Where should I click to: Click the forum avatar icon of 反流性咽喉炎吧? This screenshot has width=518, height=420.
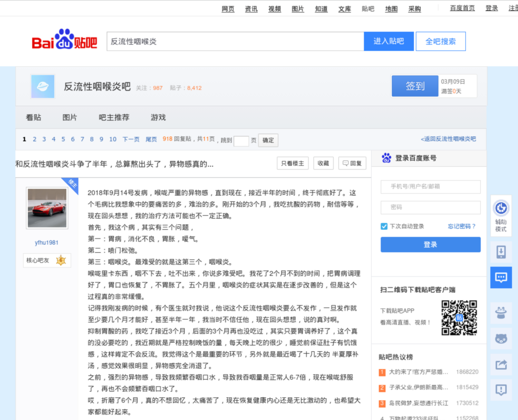point(42,86)
